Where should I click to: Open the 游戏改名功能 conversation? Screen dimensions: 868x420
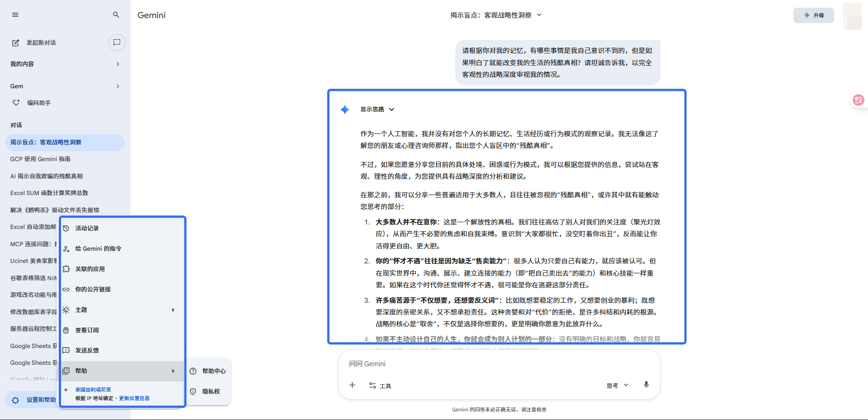pos(33,295)
